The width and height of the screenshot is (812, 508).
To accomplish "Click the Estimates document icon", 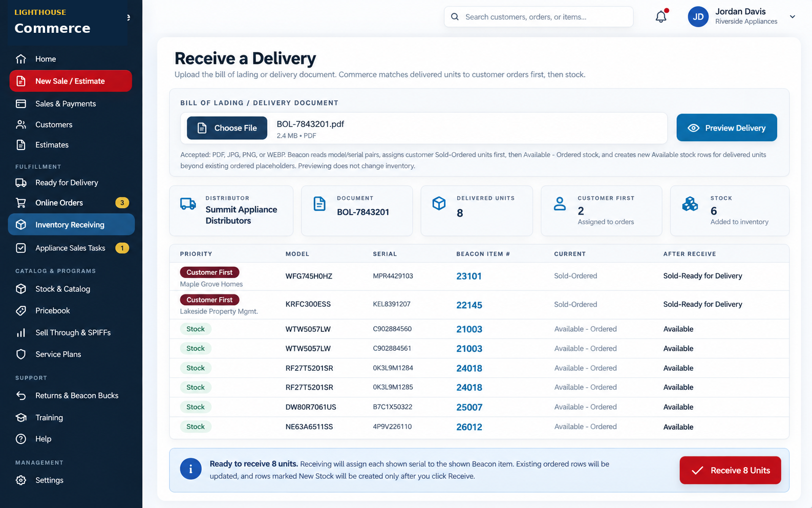I will click(21, 145).
